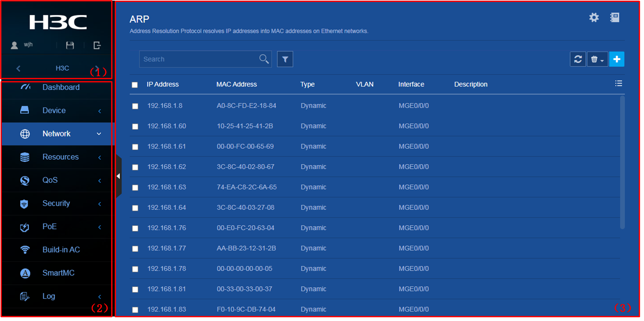Expand the Device menu chevron
Image resolution: width=644 pixels, height=321 pixels.
(x=100, y=111)
